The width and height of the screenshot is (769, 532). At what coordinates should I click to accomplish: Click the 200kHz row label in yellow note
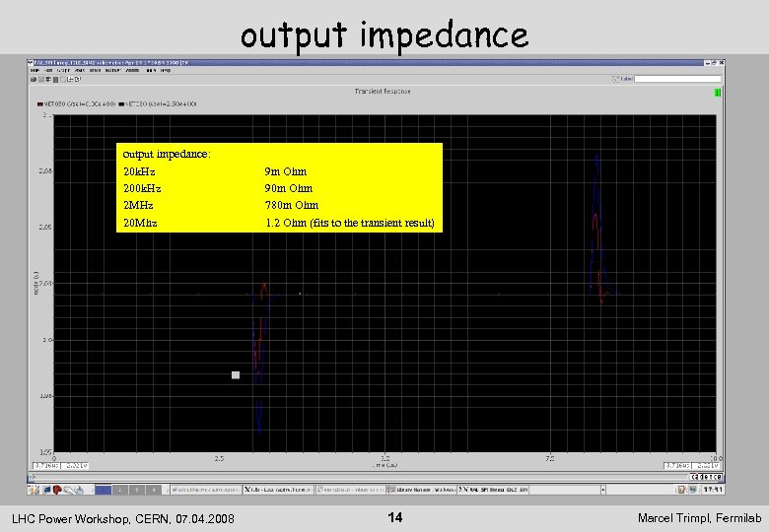(x=142, y=188)
